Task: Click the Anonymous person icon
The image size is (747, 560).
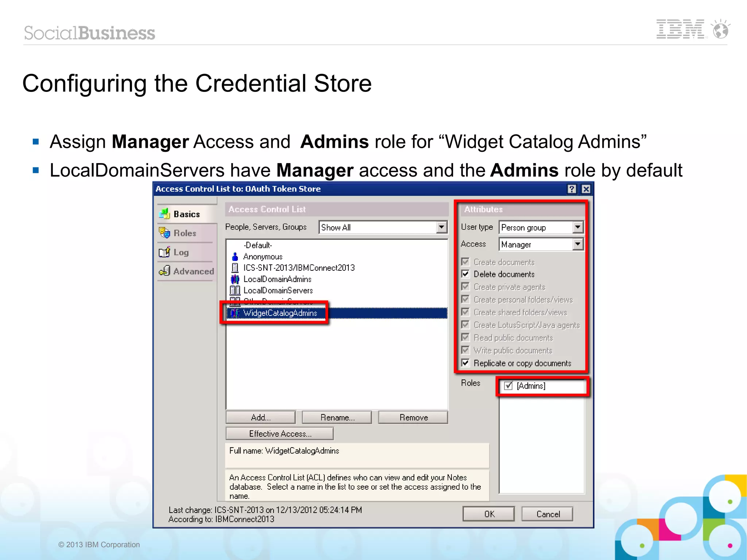Action: pyautogui.click(x=235, y=256)
